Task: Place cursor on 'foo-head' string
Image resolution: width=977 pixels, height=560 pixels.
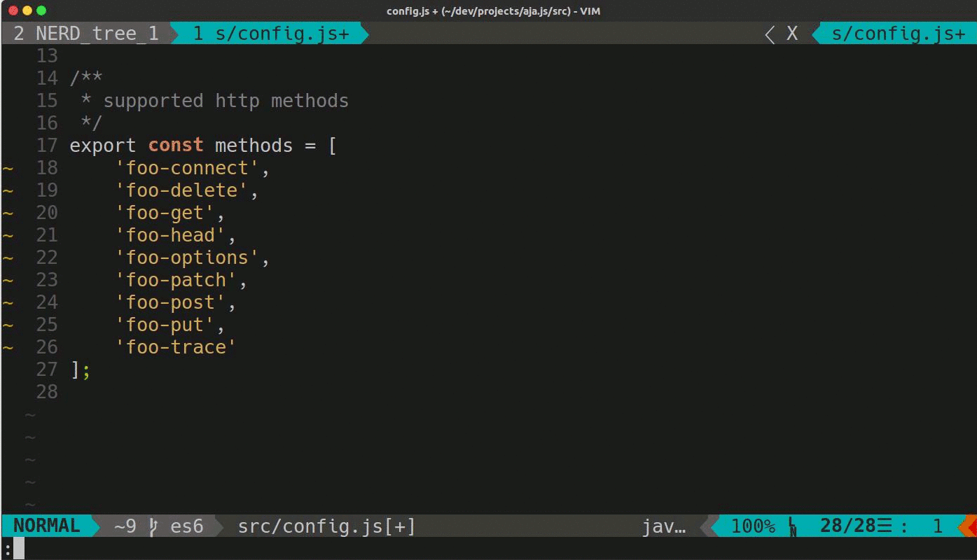Action: point(170,236)
